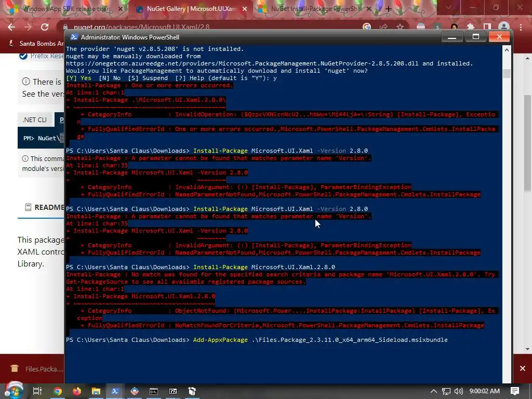The image size is (532, 399).
Task: Close the NuGet Install-Package PowerShell tab
Action: [369, 9]
